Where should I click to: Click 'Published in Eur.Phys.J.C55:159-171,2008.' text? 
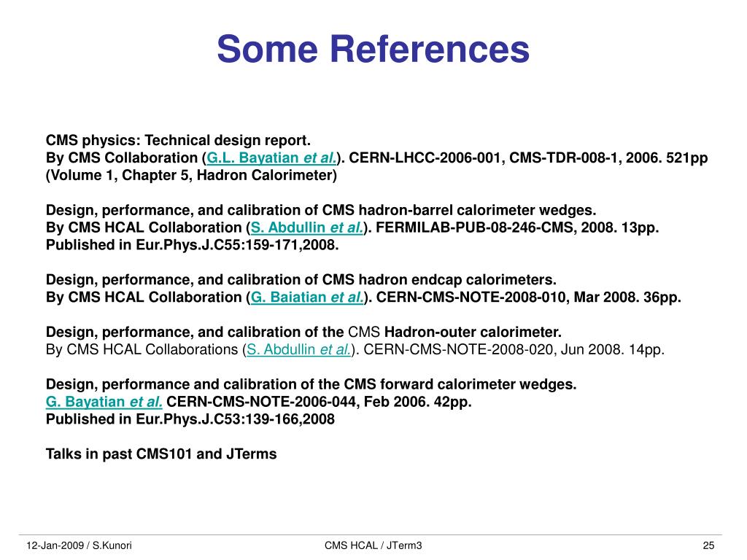pyautogui.click(x=192, y=245)
